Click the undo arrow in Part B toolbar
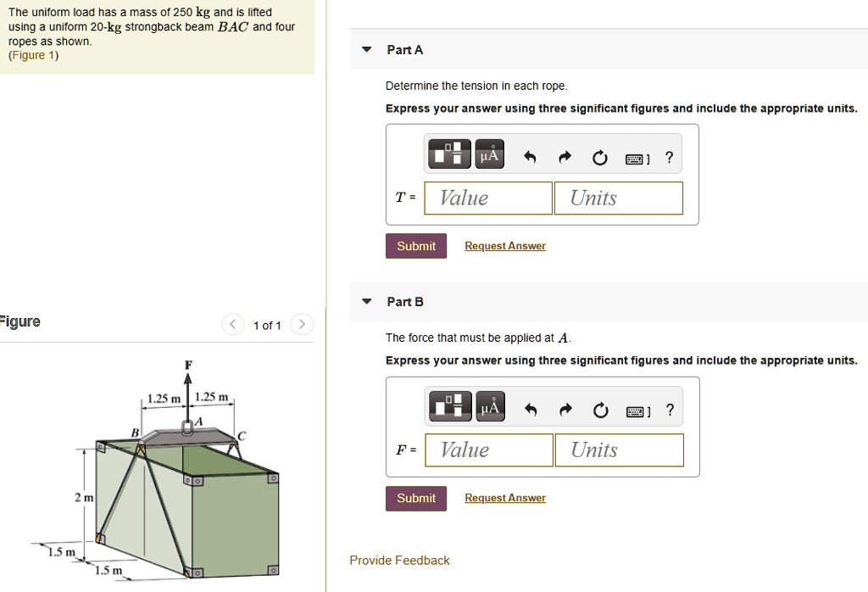 531,410
